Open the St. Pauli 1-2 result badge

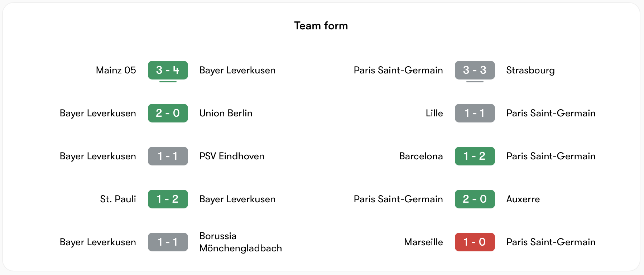pos(168,199)
